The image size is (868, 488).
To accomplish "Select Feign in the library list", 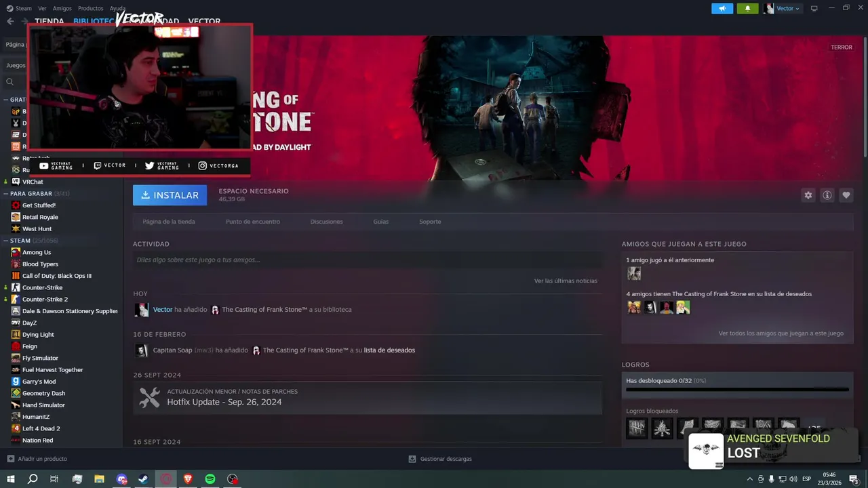I will point(30,346).
